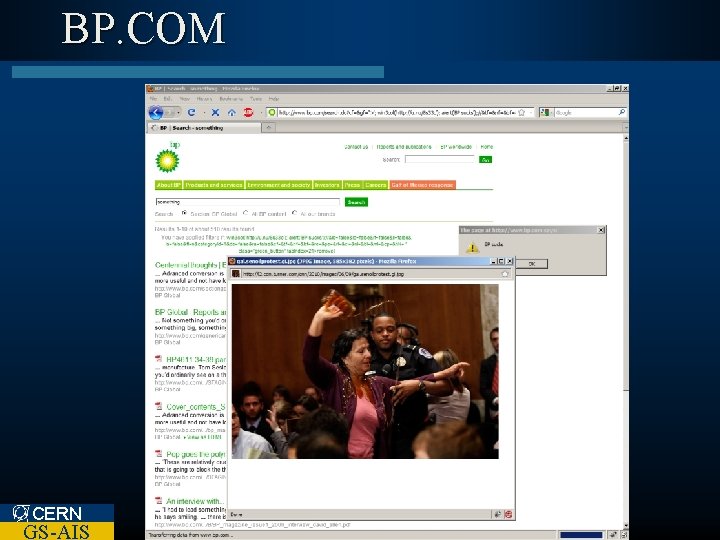Open the 'BP Global Reports' search result
Image resolution: width=720 pixels, height=540 pixels.
pyautogui.click(x=191, y=312)
